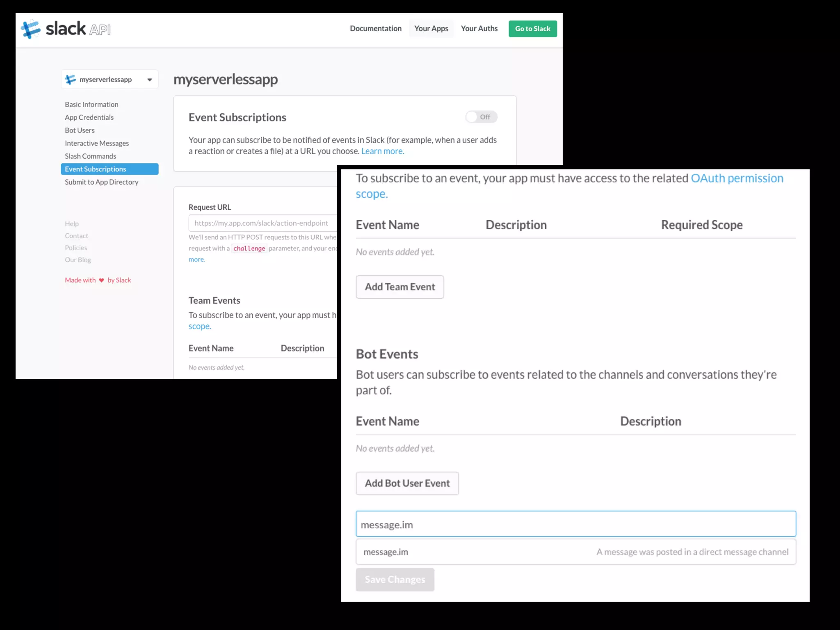Click the Bot Events heading
The height and width of the screenshot is (630, 840).
click(387, 354)
